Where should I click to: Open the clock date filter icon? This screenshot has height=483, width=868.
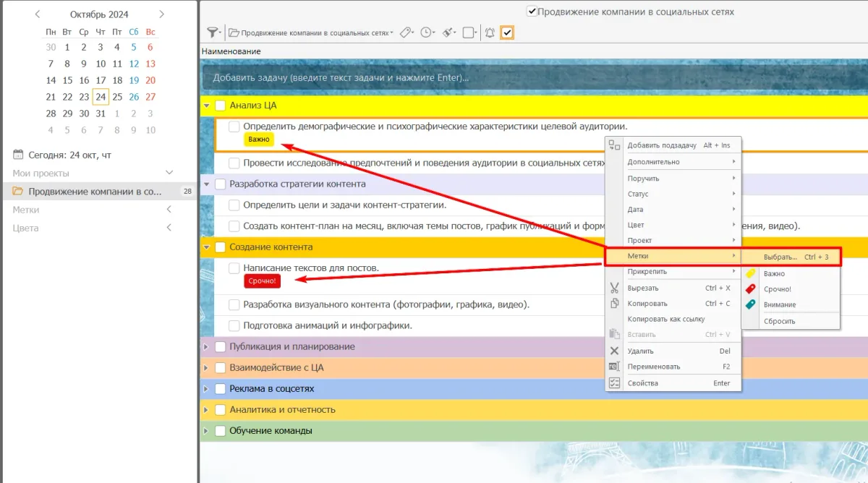[427, 33]
